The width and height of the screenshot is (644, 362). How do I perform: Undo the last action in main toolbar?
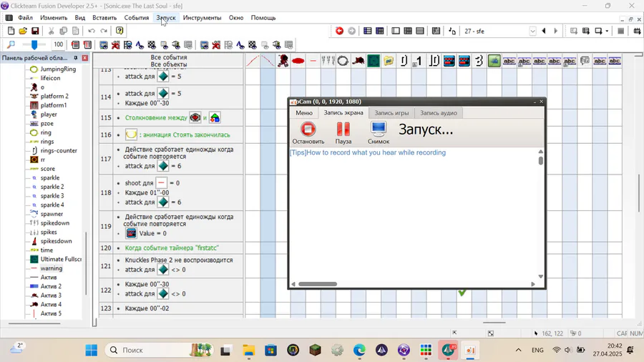(91, 31)
